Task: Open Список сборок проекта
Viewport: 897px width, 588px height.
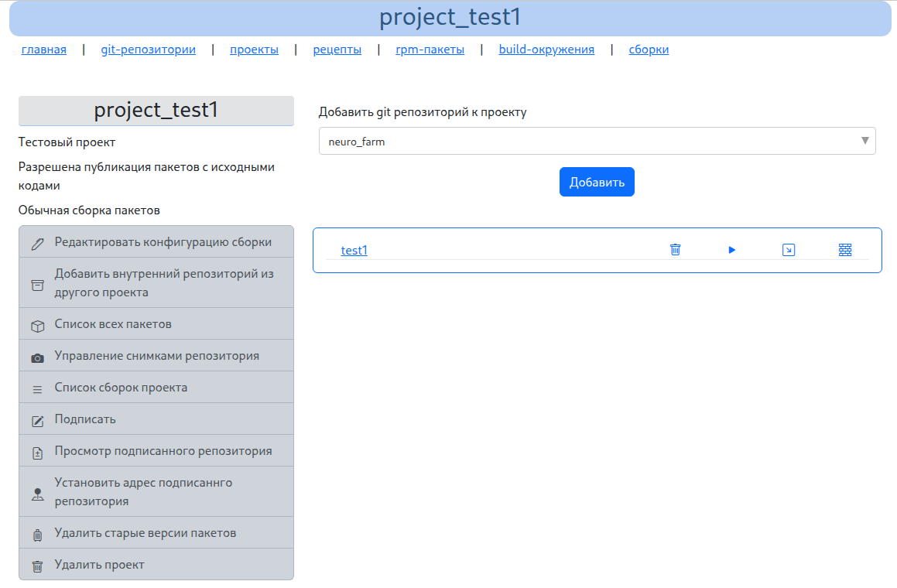Action: 121,387
